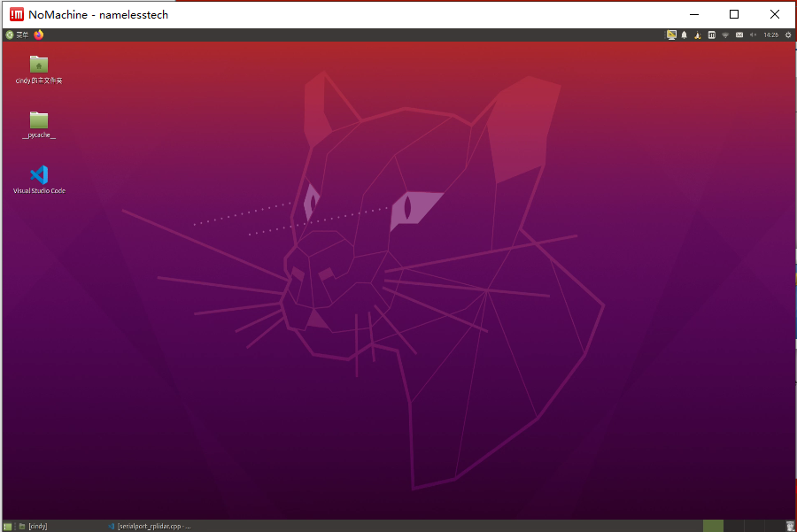Open the cindy home folder desktop icon
This screenshot has height=532, width=797.
click(x=39, y=70)
